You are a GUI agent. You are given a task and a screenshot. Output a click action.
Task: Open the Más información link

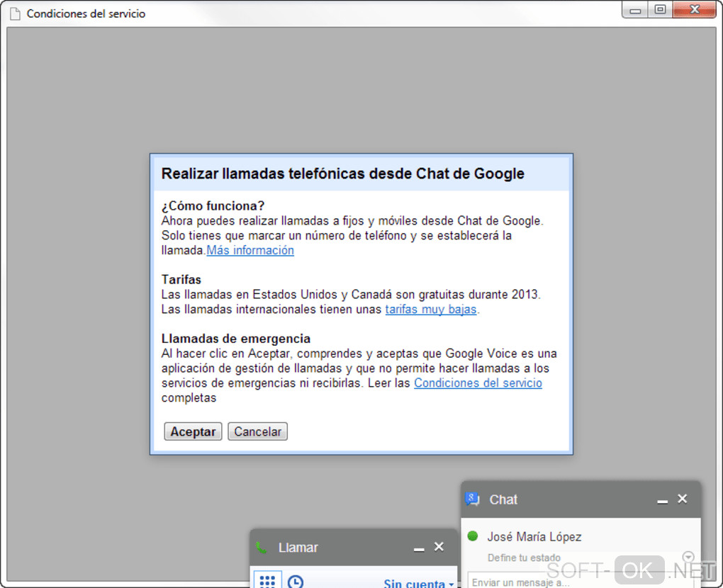pyautogui.click(x=250, y=250)
